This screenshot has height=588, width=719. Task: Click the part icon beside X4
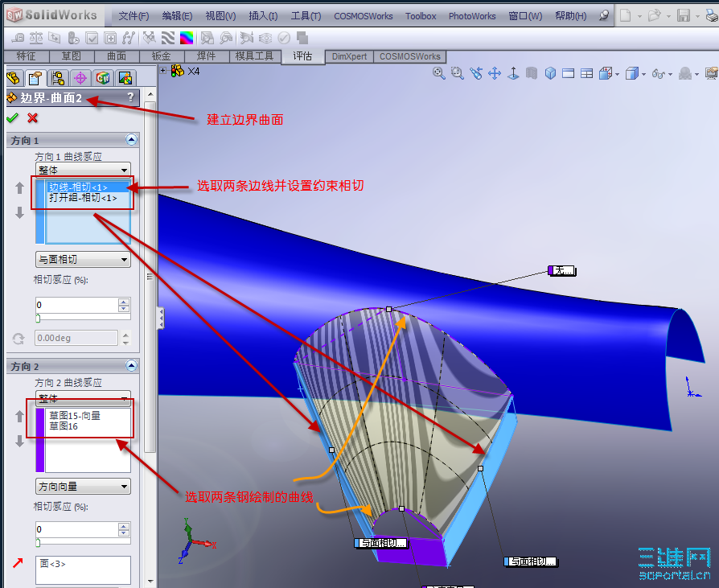(x=177, y=71)
